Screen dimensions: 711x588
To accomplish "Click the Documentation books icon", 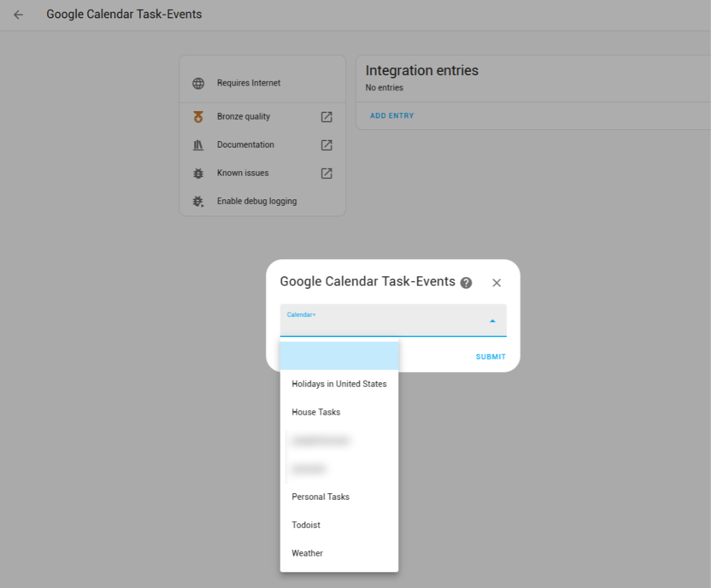I will (x=198, y=145).
